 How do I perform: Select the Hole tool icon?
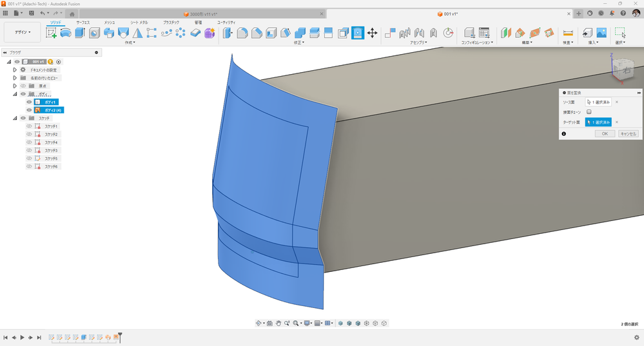tap(95, 33)
